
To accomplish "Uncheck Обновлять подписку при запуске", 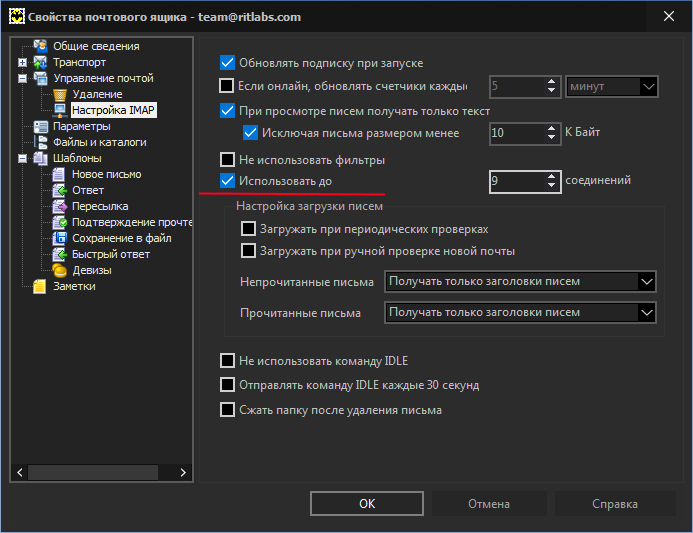I will pos(227,63).
